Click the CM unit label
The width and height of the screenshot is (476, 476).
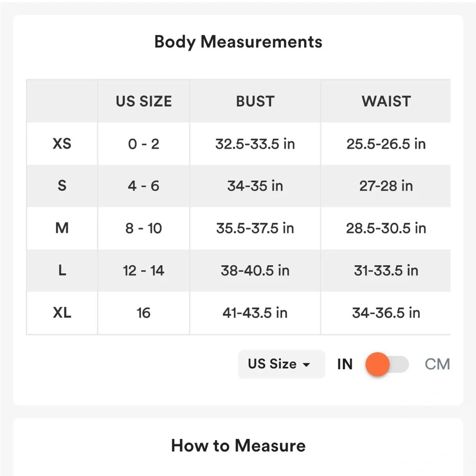[x=437, y=365]
